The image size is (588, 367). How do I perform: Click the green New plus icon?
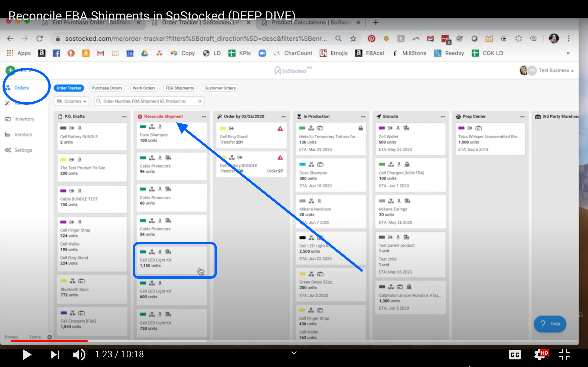[x=10, y=71]
